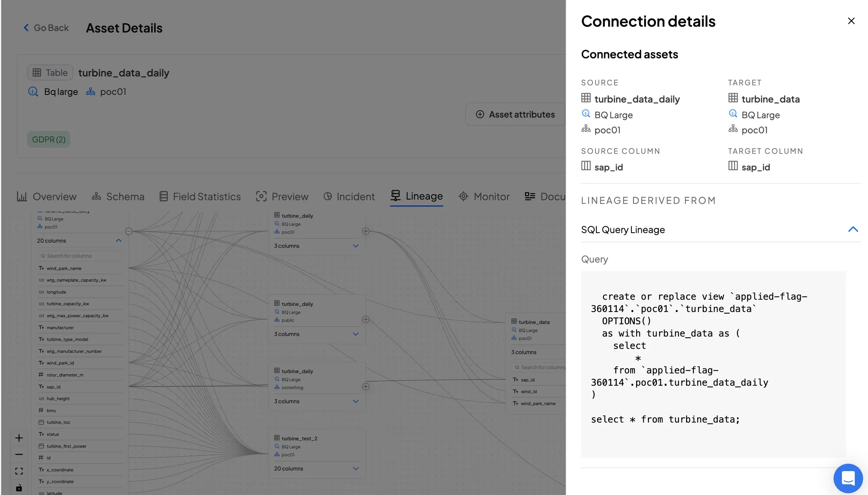Collapse the SQL Query Lineage section
Viewport: 868px width, 495px height.
pyautogui.click(x=853, y=229)
